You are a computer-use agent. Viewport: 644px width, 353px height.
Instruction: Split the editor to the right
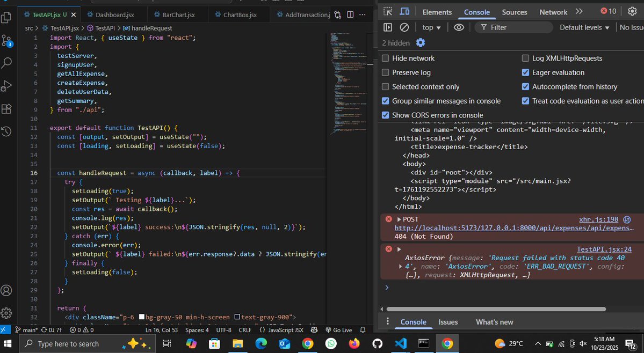point(350,15)
